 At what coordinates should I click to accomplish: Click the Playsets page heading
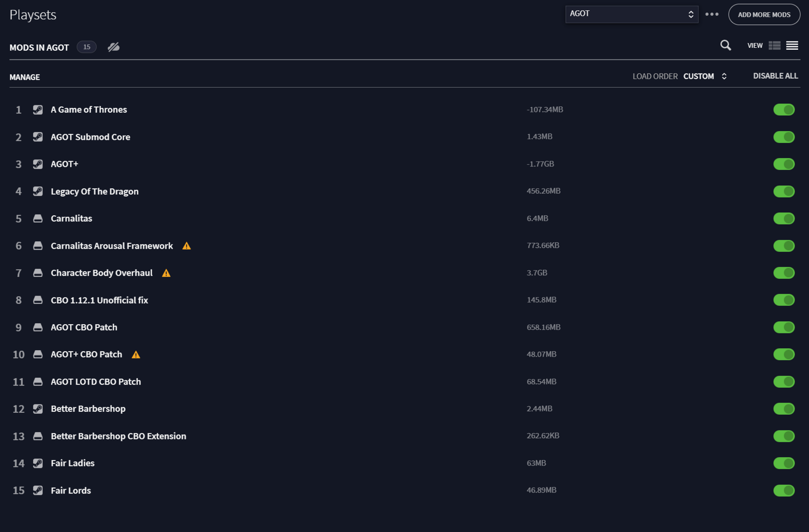33,15
